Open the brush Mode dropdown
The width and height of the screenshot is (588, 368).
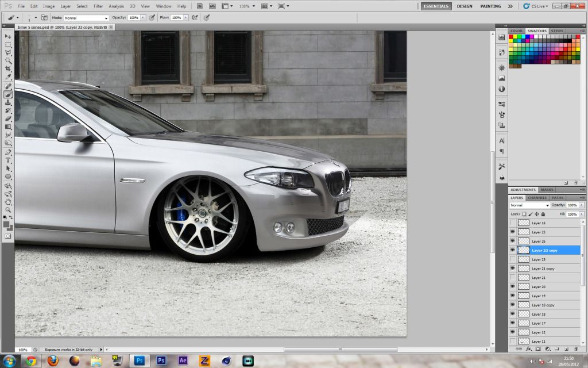tap(86, 18)
